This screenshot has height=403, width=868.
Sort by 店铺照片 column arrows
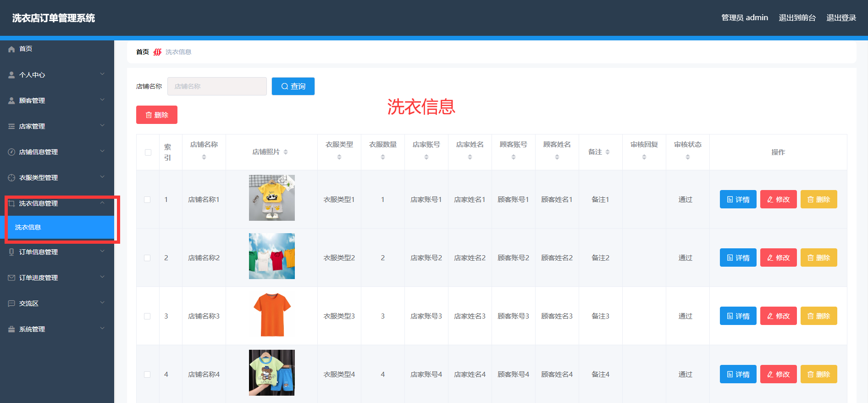pos(286,152)
